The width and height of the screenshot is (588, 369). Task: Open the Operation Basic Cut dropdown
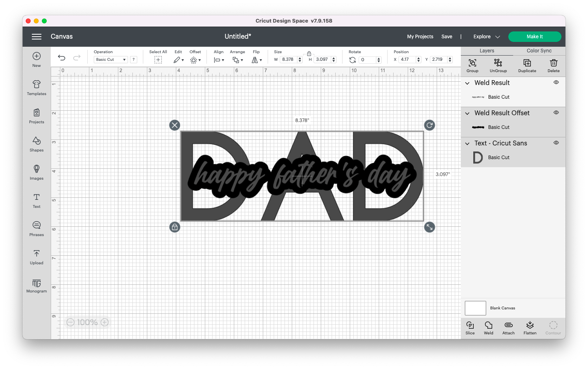point(110,59)
